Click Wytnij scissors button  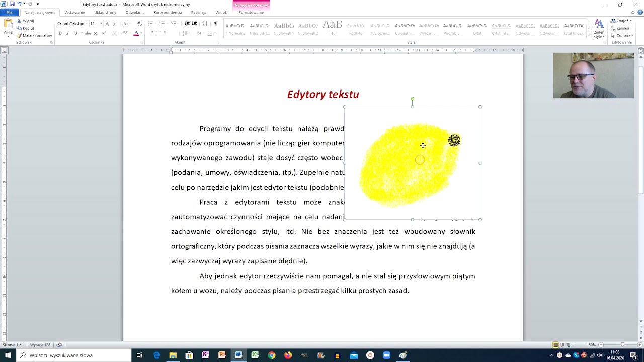click(x=26, y=21)
